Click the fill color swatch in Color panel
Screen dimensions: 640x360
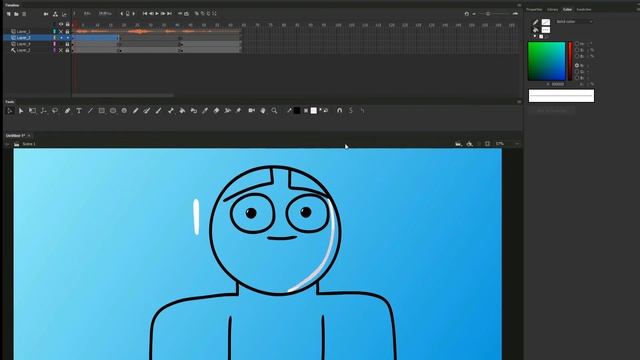click(546, 30)
